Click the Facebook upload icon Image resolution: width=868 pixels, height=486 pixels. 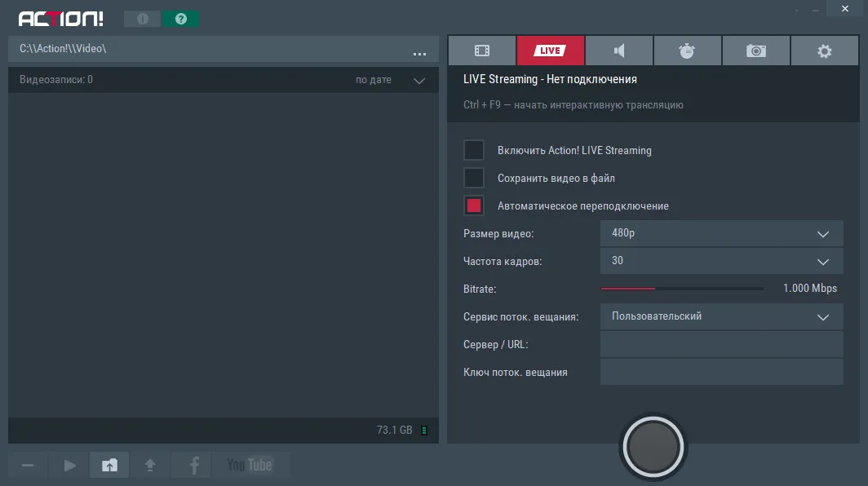pyautogui.click(x=194, y=465)
